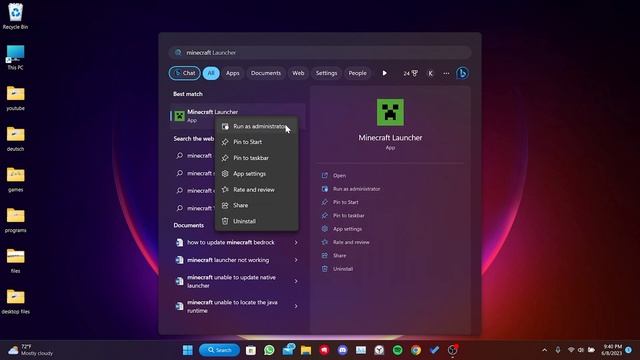
Task: Open 'how to update minecraft bedrock' document
Action: point(231,242)
